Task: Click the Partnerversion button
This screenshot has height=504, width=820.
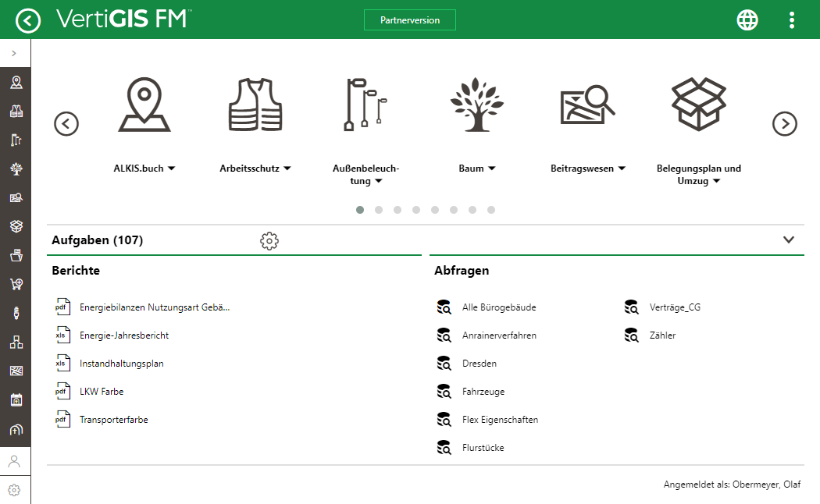Action: (x=409, y=20)
